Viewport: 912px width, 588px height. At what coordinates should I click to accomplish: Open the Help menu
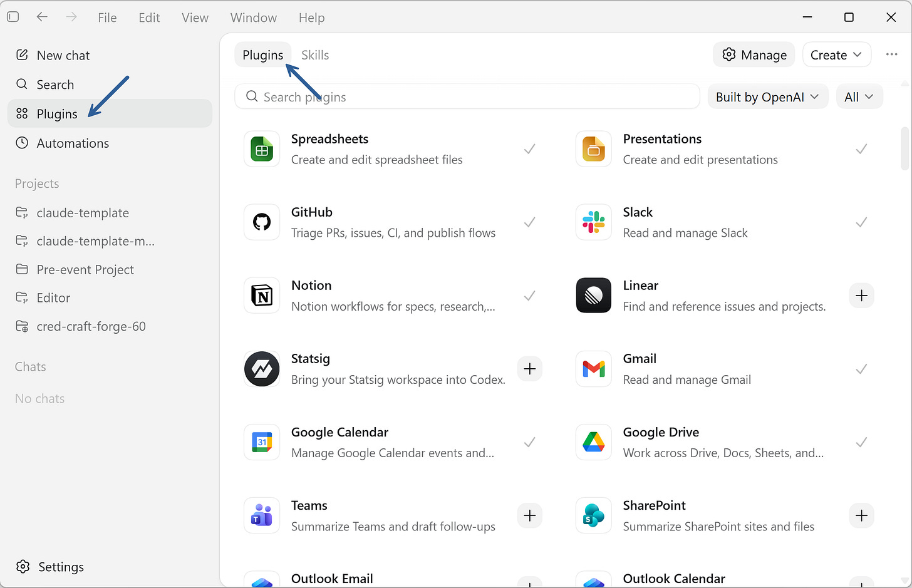click(x=311, y=18)
